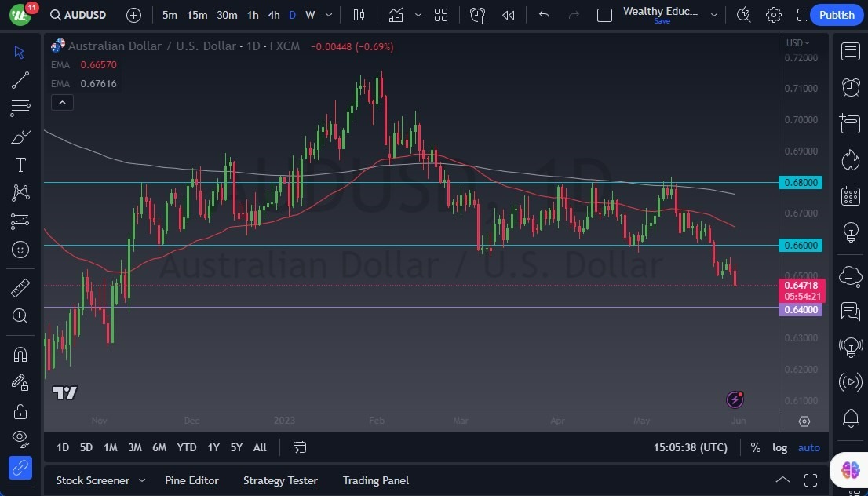Expand the Wealthy Educ layout dropdown
868x496 pixels.
click(x=713, y=14)
